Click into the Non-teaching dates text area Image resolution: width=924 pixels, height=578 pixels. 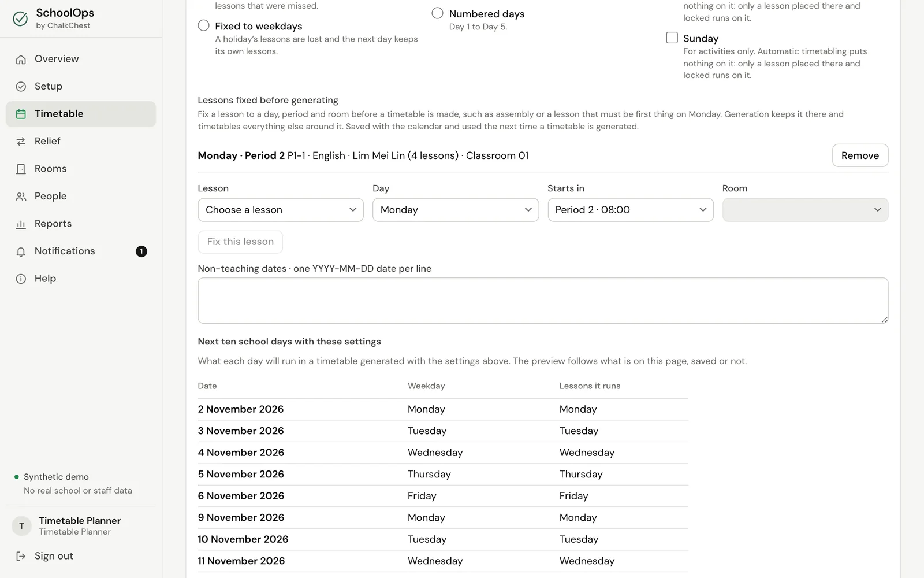click(543, 301)
